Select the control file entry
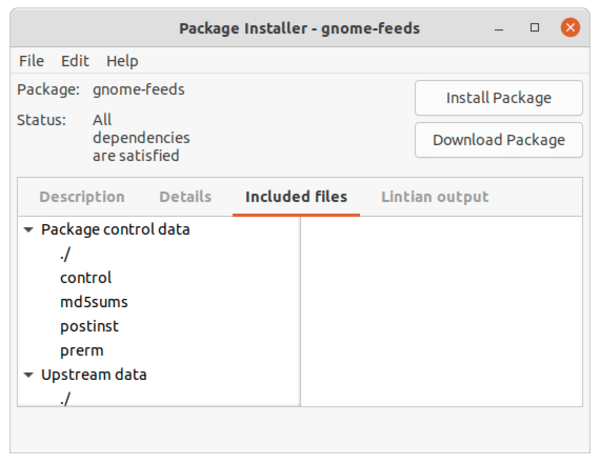600x463 pixels. click(86, 278)
